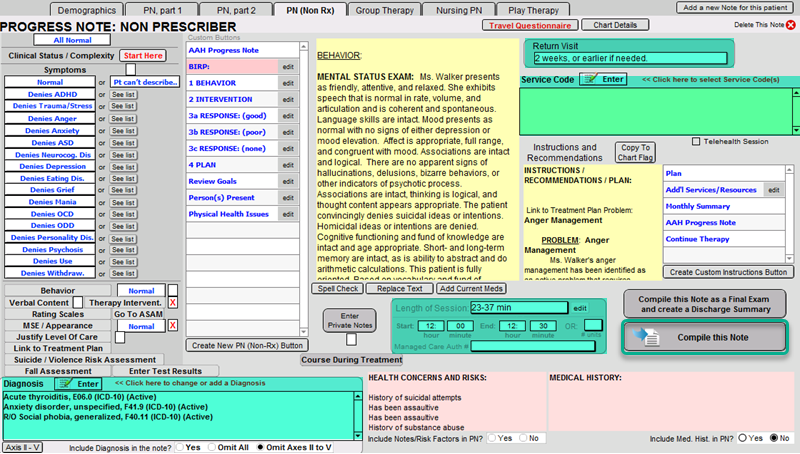Open the Play Therapy tab
This screenshot has width=800, height=454.
coord(533,10)
